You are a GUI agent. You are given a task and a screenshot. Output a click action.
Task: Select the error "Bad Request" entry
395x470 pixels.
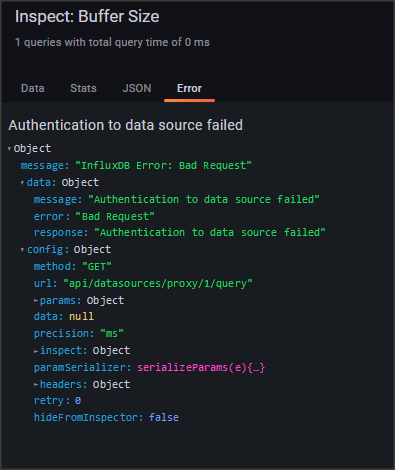point(94,217)
